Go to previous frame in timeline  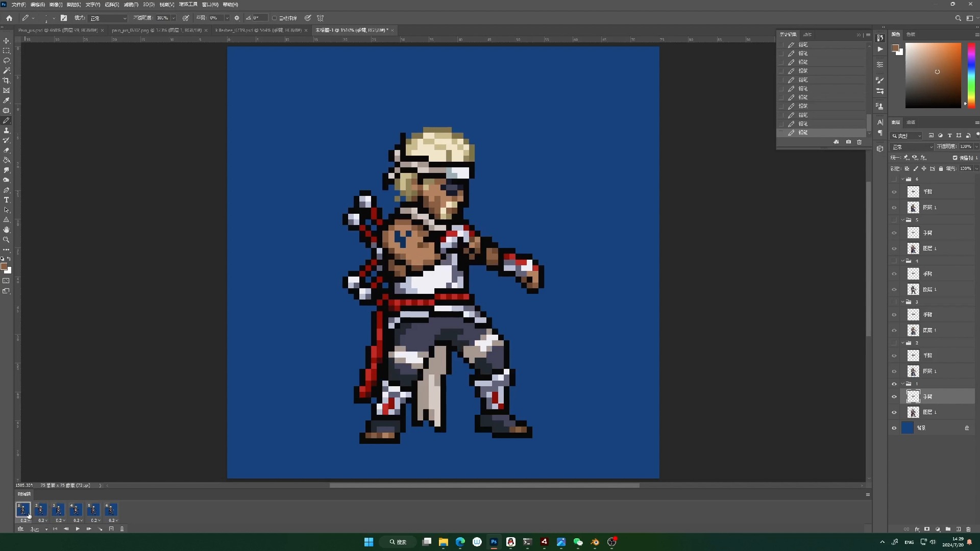pyautogui.click(x=66, y=529)
